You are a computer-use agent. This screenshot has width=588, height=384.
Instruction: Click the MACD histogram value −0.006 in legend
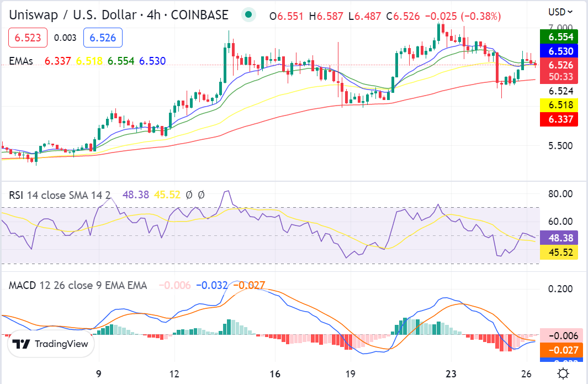[175, 285]
